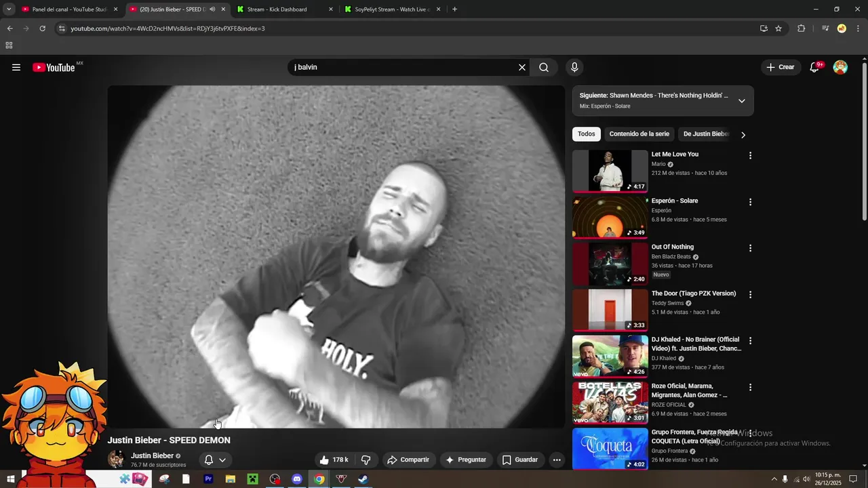Open Minecraft creeper icon in taskbar
The image size is (868, 488).
(x=252, y=479)
